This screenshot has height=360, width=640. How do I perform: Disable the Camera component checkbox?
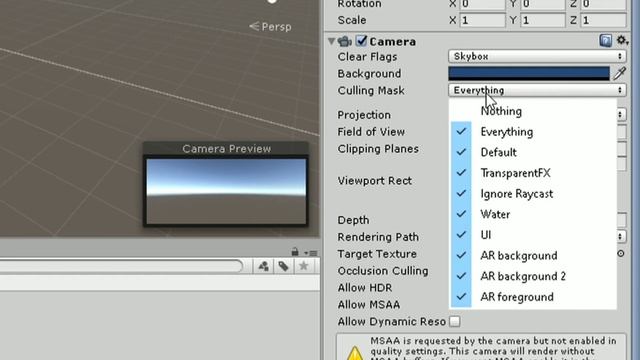coord(361,41)
